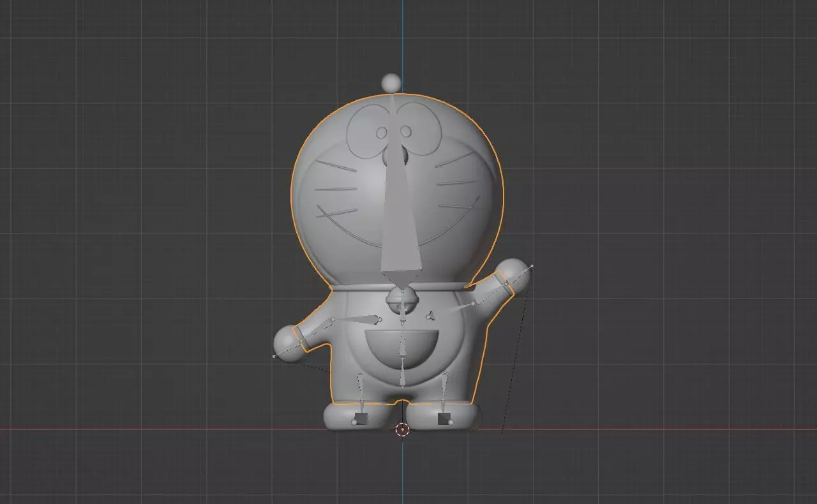Click the small sphere above the character's head

(391, 82)
